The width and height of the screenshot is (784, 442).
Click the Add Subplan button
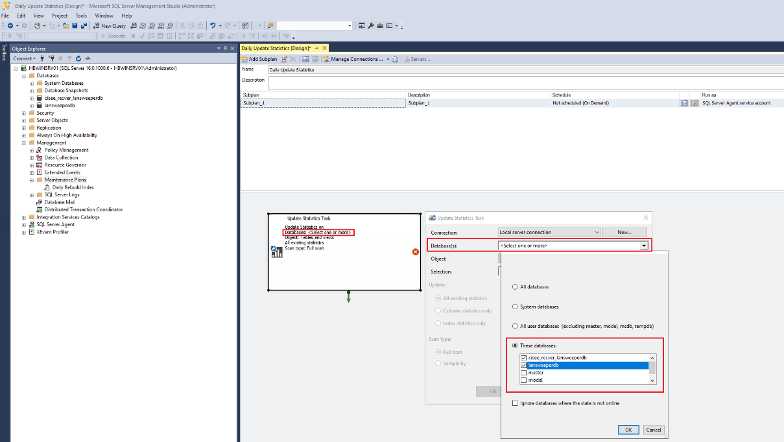pyautogui.click(x=260, y=59)
